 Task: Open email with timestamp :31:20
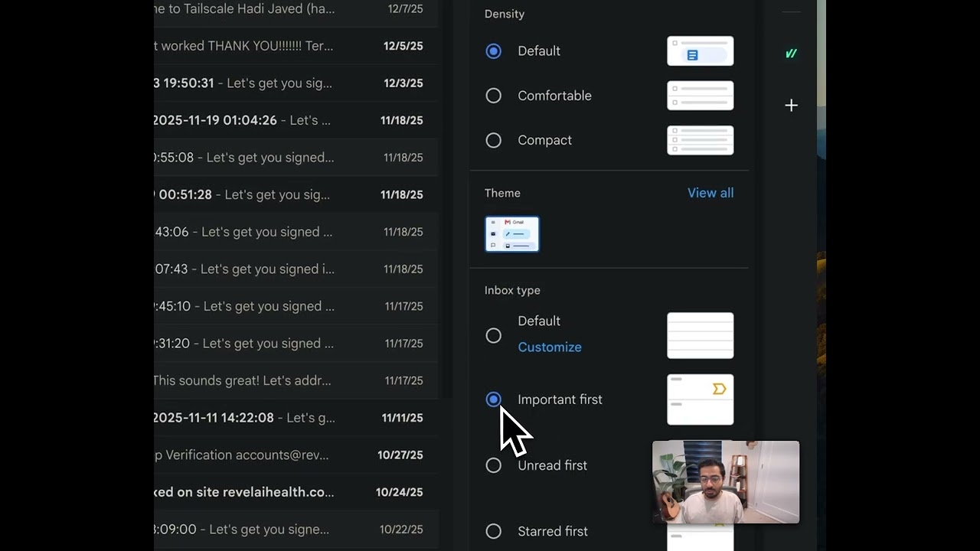click(296, 344)
